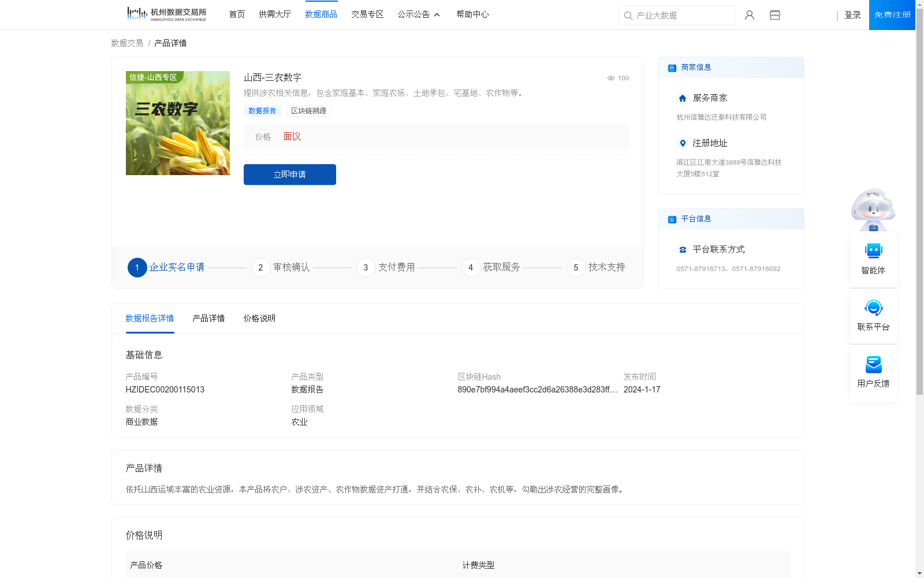The height and width of the screenshot is (578, 924).
Task: Open the 用户反馈 envelope icon
Action: pyautogui.click(x=873, y=364)
